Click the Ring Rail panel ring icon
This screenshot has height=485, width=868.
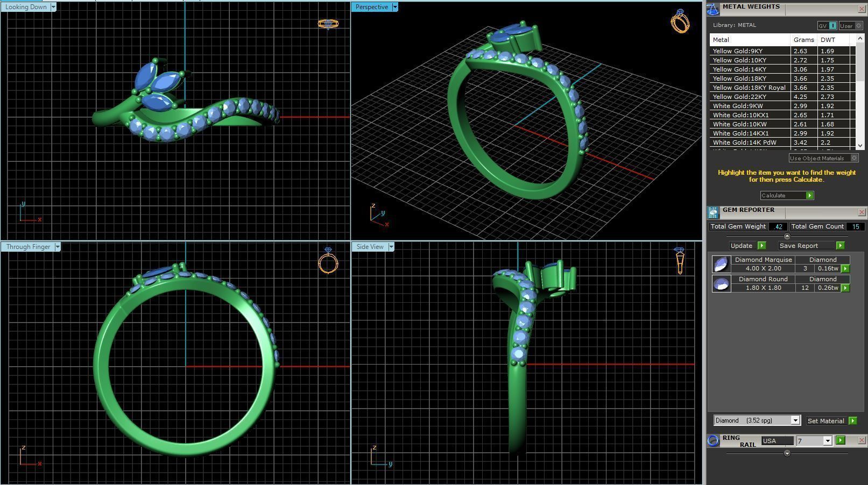coord(713,440)
